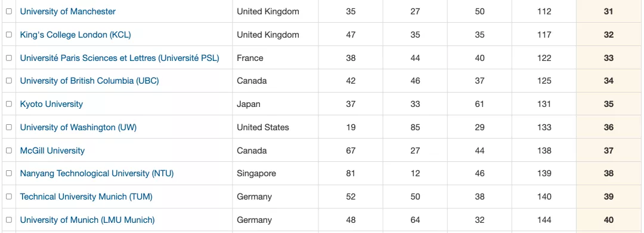
Task: Open the University of Manchester link
Action: [68, 11]
